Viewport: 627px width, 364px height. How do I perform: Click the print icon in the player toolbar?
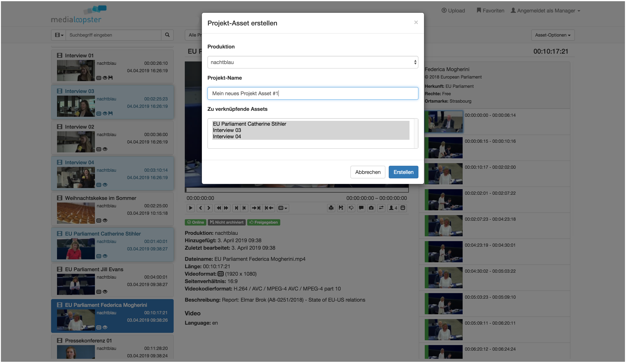[331, 208]
